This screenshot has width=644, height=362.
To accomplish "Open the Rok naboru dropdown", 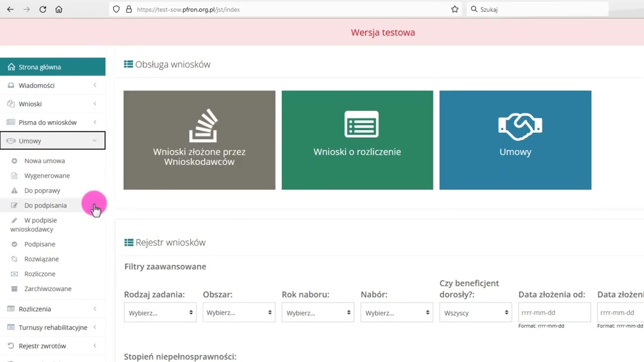I will tap(318, 313).
